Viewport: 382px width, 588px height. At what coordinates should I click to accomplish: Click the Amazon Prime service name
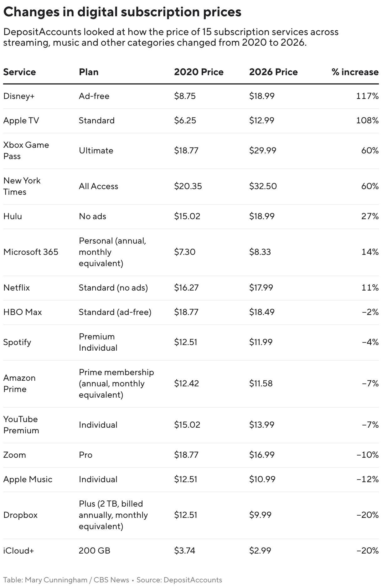click(19, 383)
